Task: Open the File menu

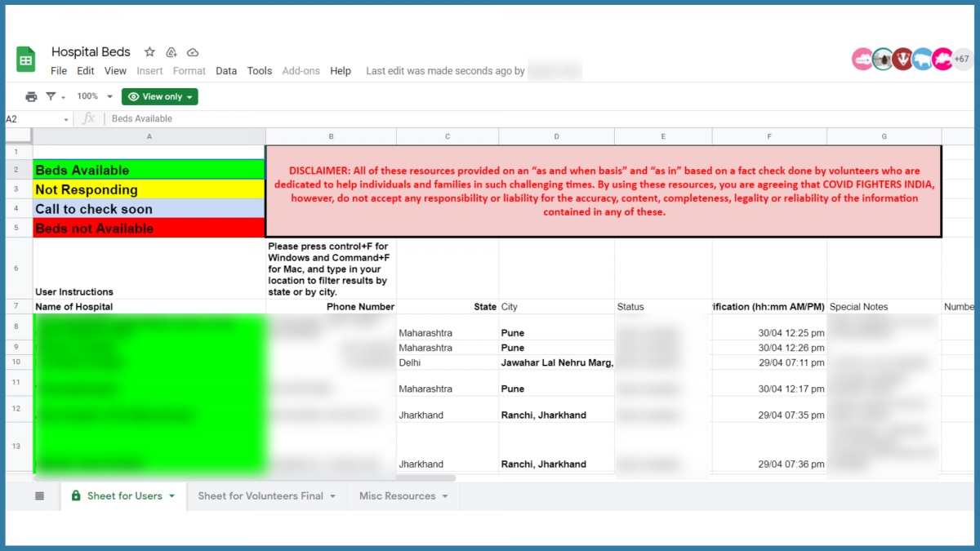Action: (x=59, y=71)
